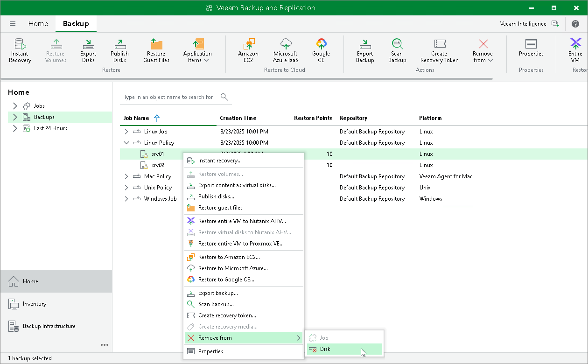The image size is (588, 364).
Task: Choose Restore guest files menu entry
Action: coord(244,208)
